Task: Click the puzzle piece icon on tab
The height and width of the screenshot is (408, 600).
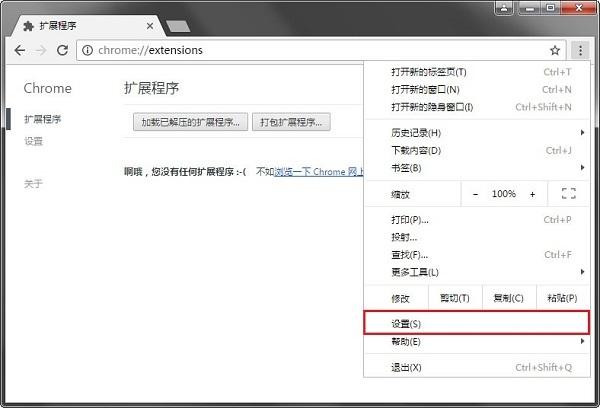Action: [x=29, y=26]
